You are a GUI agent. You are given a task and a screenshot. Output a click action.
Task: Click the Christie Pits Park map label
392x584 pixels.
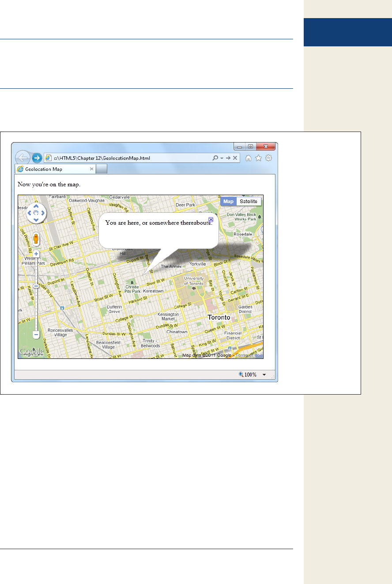click(132, 289)
